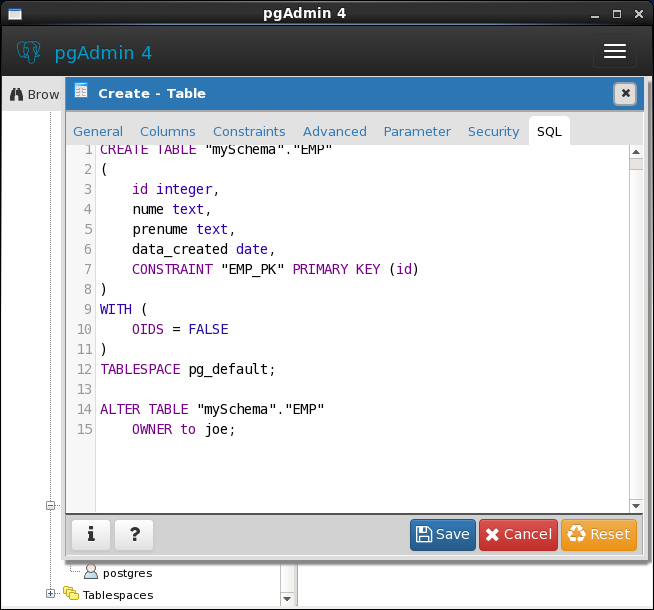Select the SQL tab
The image size is (654, 610).
pyautogui.click(x=549, y=132)
